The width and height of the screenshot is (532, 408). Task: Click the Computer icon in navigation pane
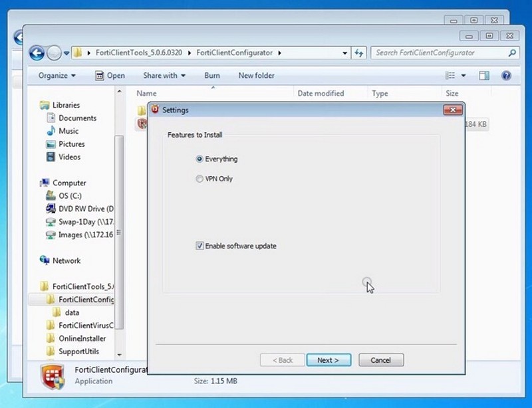click(45, 183)
